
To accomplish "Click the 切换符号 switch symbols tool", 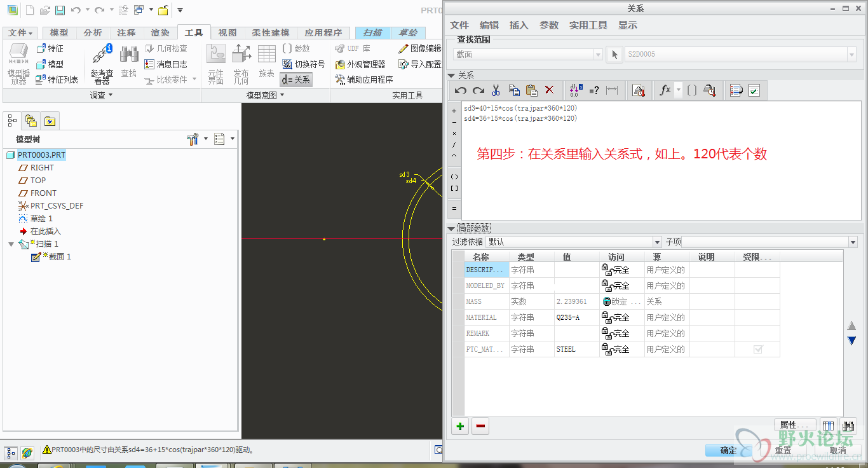I will coord(303,64).
